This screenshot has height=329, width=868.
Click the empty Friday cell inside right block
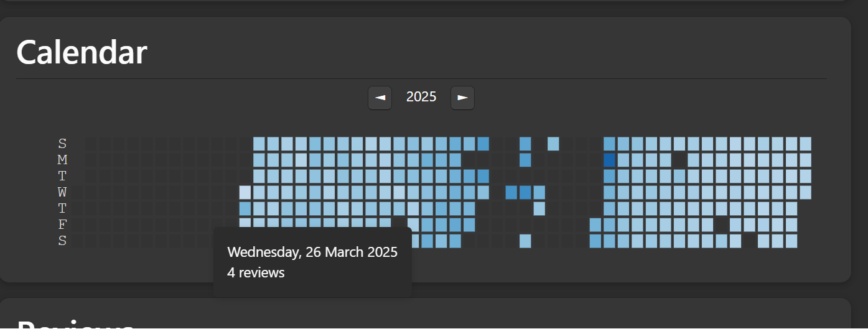(x=721, y=225)
